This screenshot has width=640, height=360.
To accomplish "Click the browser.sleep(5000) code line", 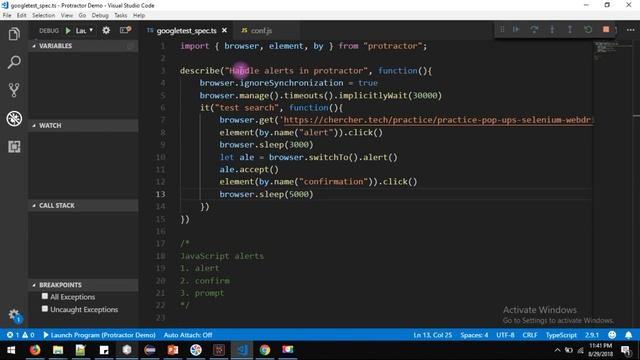I will tap(266, 194).
